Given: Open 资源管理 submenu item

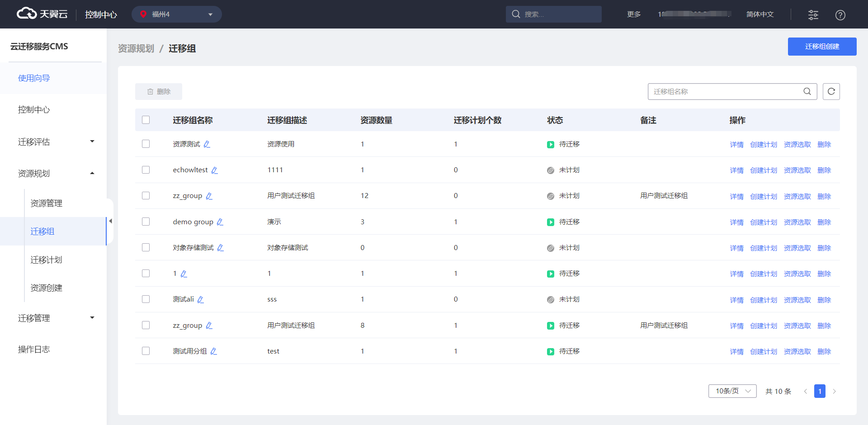Looking at the screenshot, I should click(47, 203).
